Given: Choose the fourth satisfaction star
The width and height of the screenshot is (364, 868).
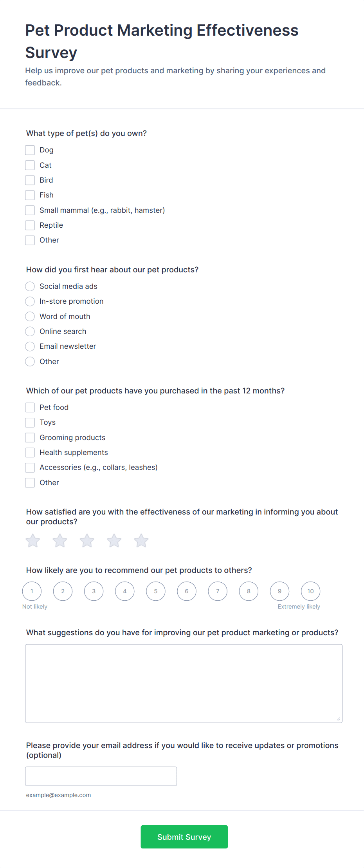Looking at the screenshot, I should coord(114,541).
